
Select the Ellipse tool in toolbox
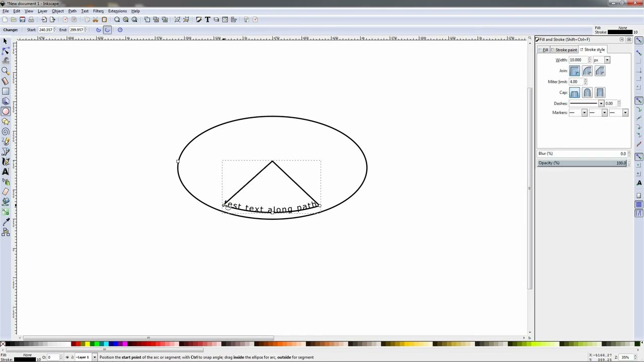[x=6, y=111]
